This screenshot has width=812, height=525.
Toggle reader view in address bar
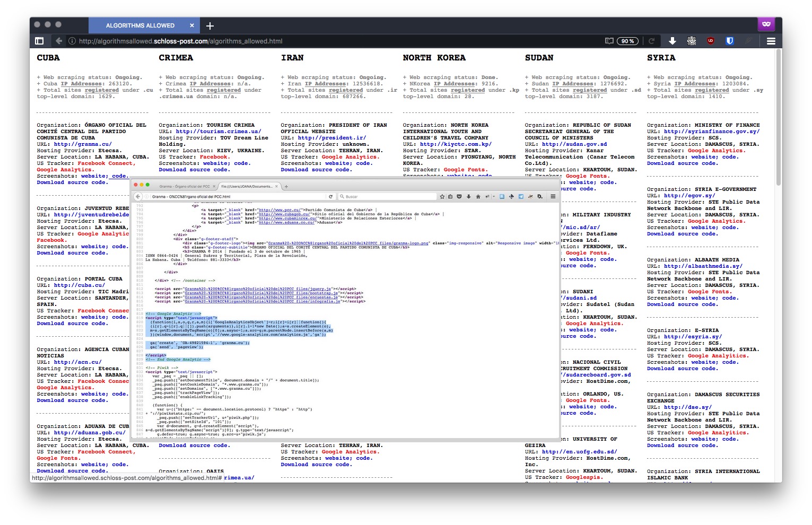click(609, 41)
